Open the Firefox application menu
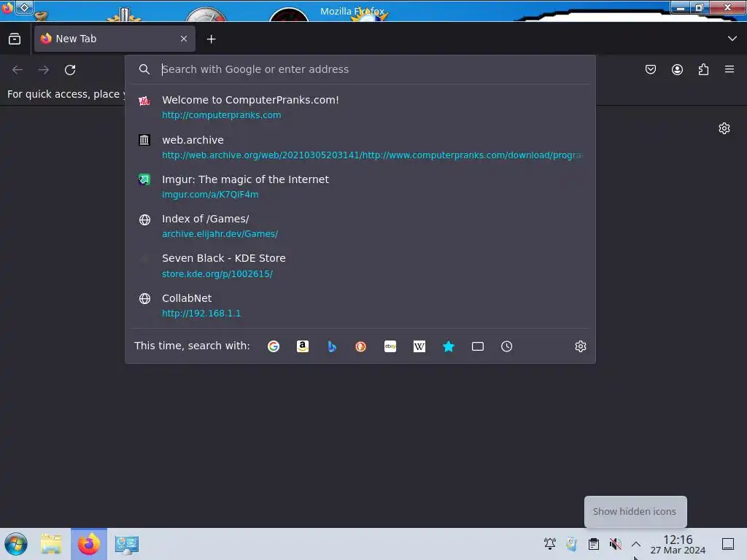This screenshot has height=560, width=747. click(x=729, y=69)
